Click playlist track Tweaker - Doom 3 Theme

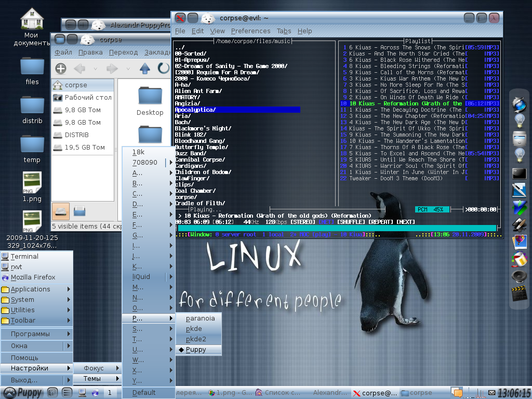coord(419,179)
